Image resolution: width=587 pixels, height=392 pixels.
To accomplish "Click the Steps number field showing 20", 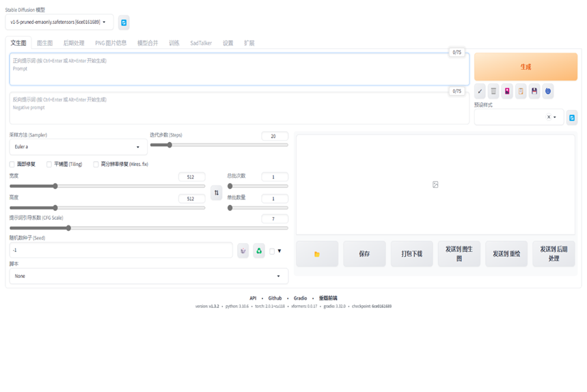I will pos(275,136).
